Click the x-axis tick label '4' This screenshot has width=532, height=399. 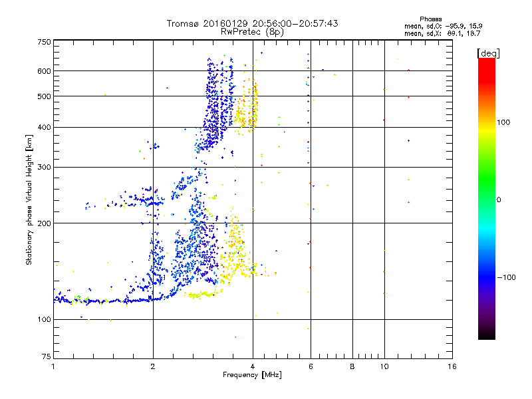coord(253,366)
